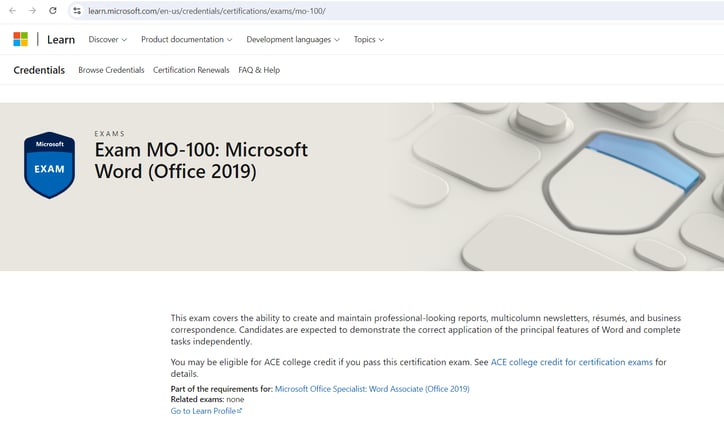
Task: Open Microsoft Office Specialist: Word Associate link
Action: tap(372, 389)
